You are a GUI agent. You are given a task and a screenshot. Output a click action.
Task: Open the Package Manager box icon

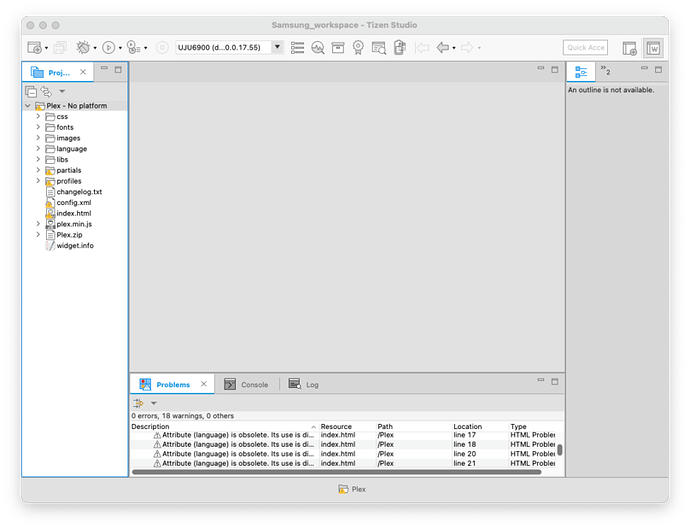pos(338,47)
